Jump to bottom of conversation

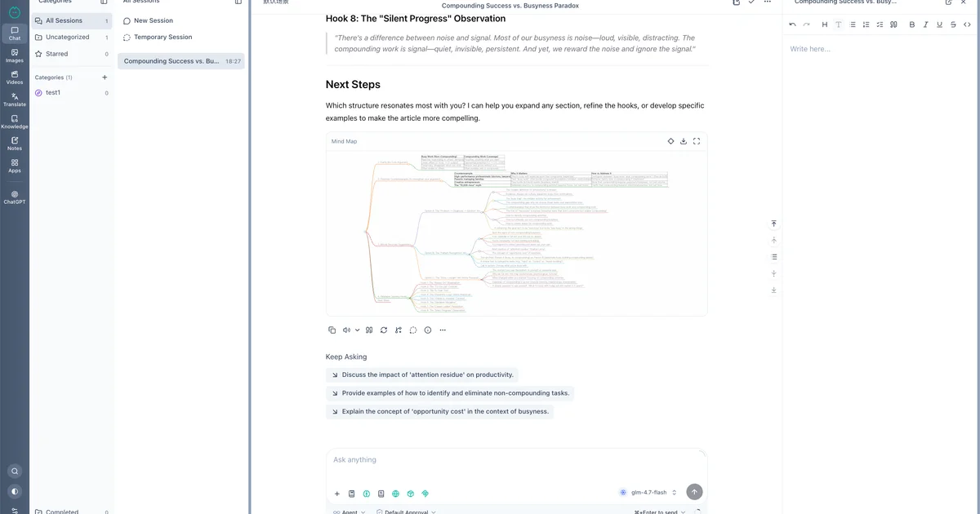pyautogui.click(x=774, y=290)
